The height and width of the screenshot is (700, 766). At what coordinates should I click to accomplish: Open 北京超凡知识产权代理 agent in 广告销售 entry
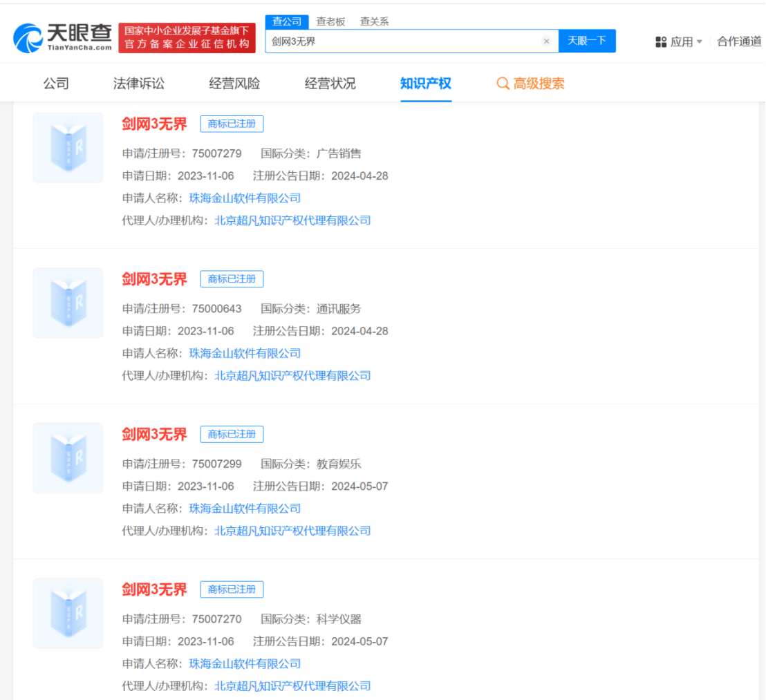292,220
